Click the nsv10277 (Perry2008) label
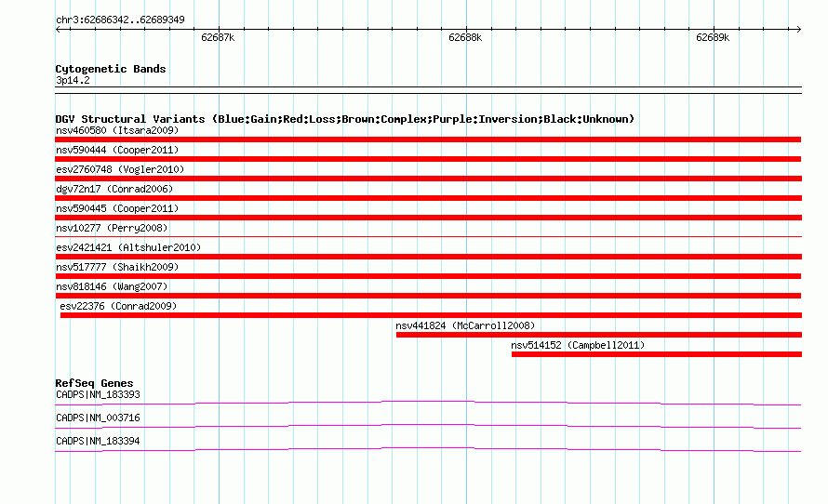 click(x=112, y=228)
